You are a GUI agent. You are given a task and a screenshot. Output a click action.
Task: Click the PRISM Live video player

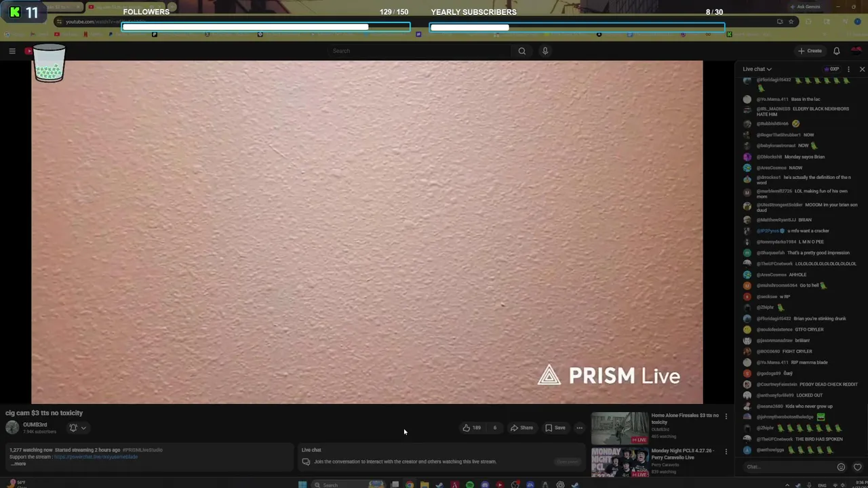click(367, 232)
